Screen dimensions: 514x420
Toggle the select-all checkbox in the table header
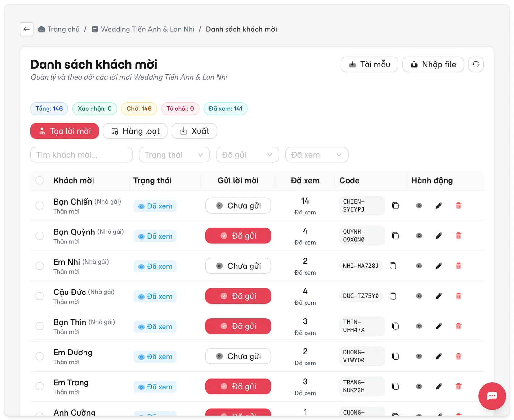pyautogui.click(x=40, y=180)
